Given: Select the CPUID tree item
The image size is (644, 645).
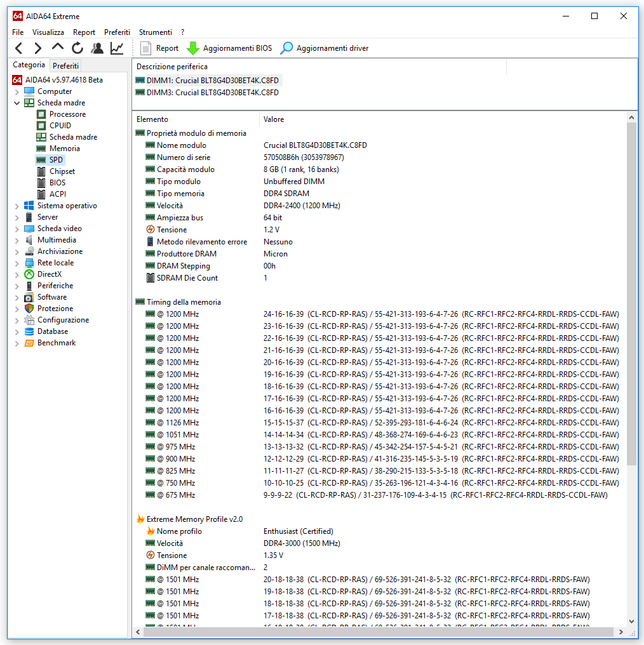Looking at the screenshot, I should click(x=60, y=126).
